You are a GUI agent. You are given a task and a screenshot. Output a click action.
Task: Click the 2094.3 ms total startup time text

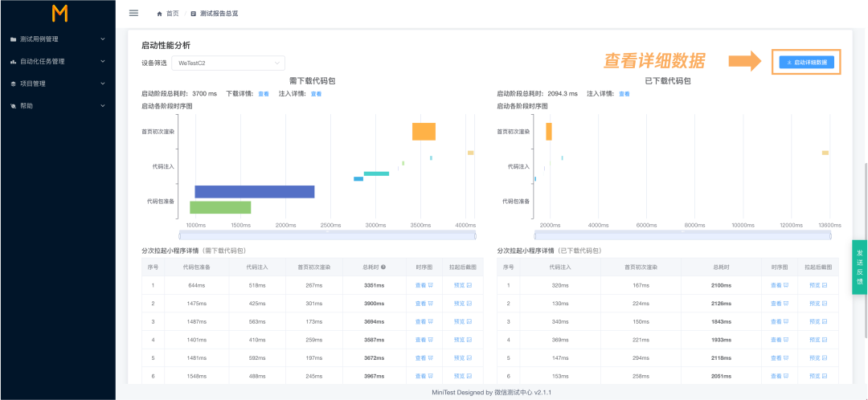pos(563,93)
